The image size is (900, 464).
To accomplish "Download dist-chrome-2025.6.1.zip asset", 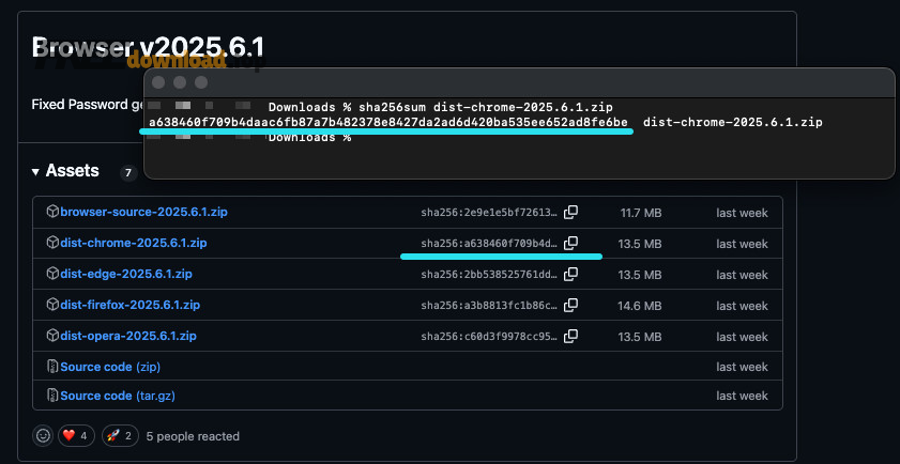I will 133,243.
